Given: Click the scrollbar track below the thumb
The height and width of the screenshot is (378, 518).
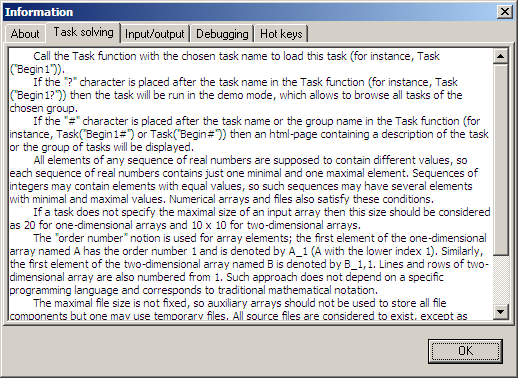Looking at the screenshot, I should (x=500, y=280).
